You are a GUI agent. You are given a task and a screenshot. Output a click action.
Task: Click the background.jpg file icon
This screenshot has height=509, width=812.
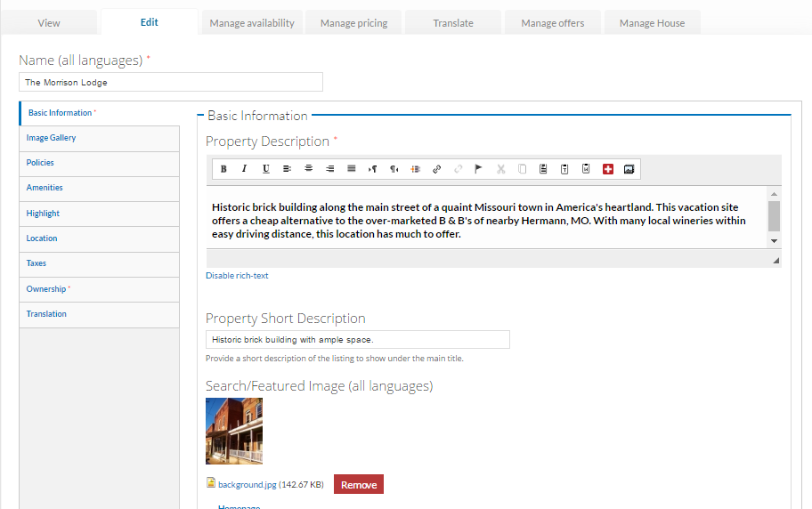(x=211, y=482)
